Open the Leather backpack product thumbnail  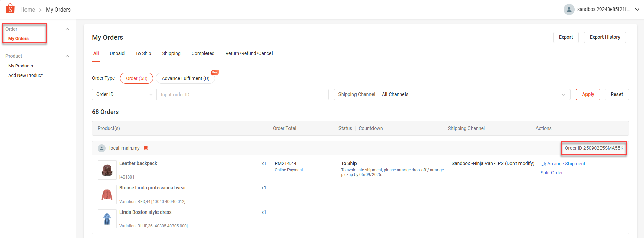tap(107, 170)
